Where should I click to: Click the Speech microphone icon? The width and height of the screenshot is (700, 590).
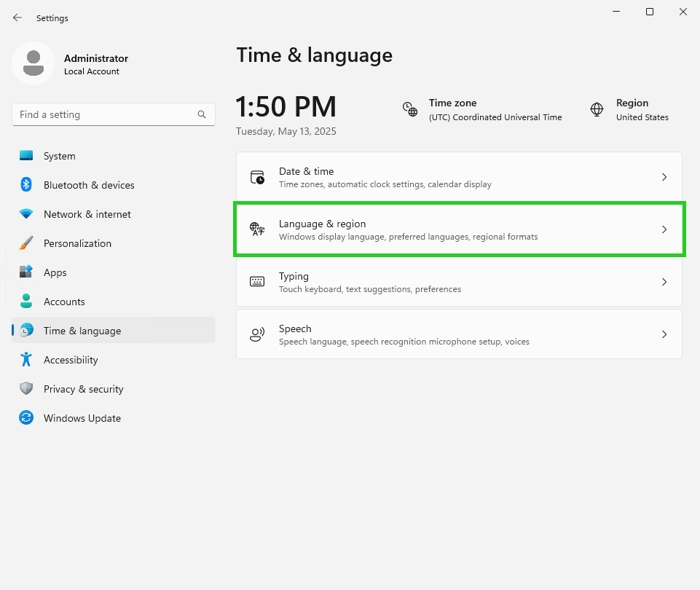click(257, 334)
